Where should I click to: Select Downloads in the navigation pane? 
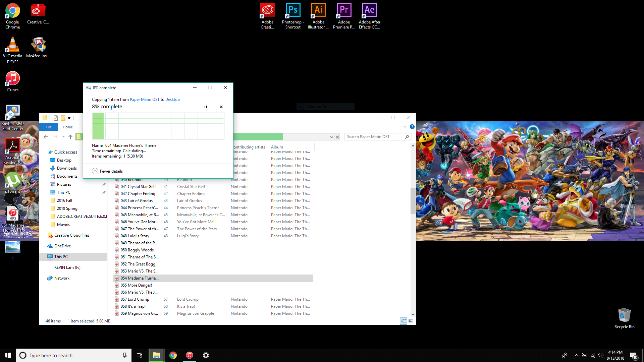67,168
